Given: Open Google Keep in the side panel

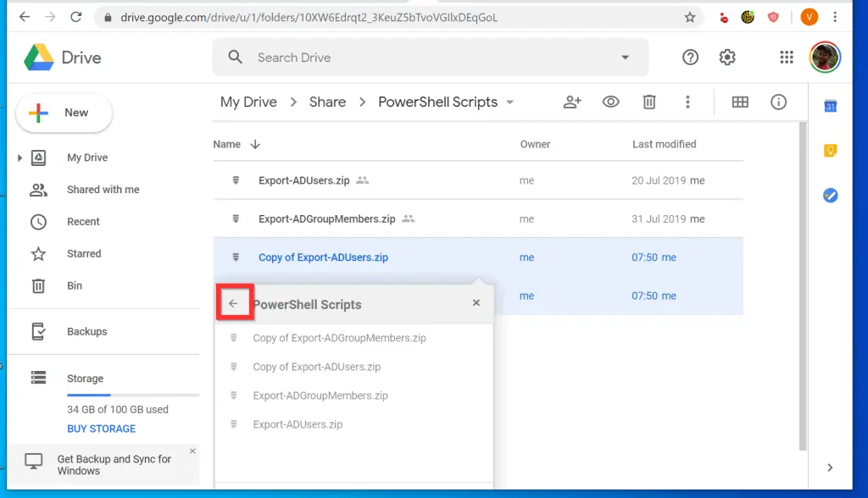Looking at the screenshot, I should (x=830, y=150).
